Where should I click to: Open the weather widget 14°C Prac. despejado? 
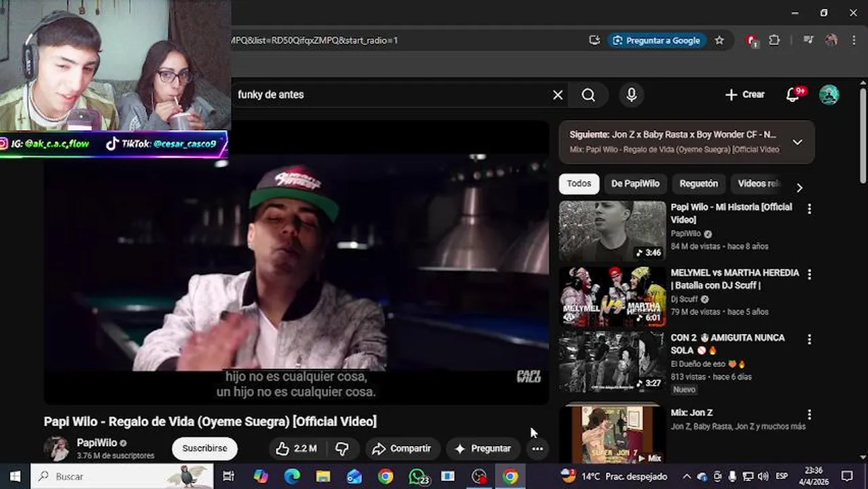[x=613, y=476]
